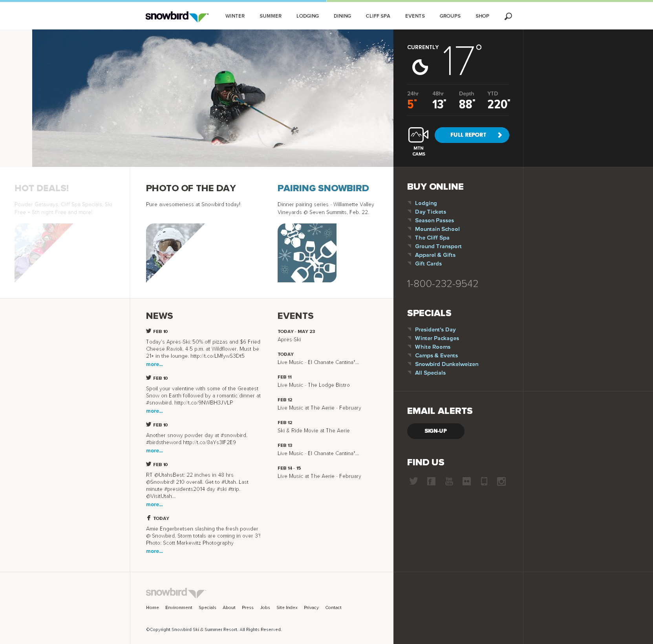653x644 pixels.
Task: Open the SUMMER menu
Action: 271,16
